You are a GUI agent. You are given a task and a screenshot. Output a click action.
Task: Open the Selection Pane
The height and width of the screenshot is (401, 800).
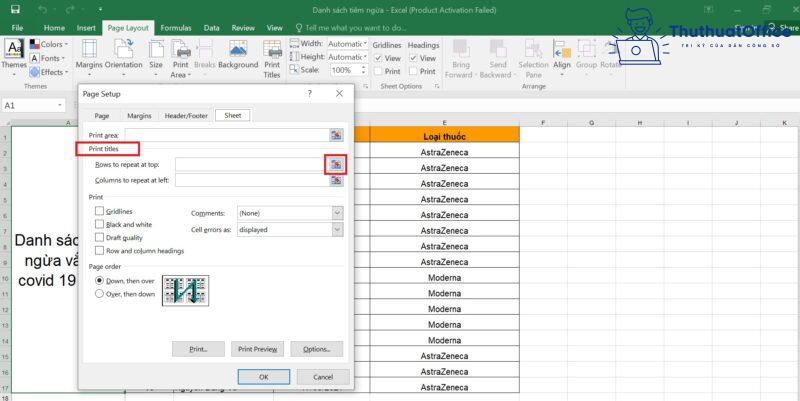pyautogui.click(x=533, y=58)
